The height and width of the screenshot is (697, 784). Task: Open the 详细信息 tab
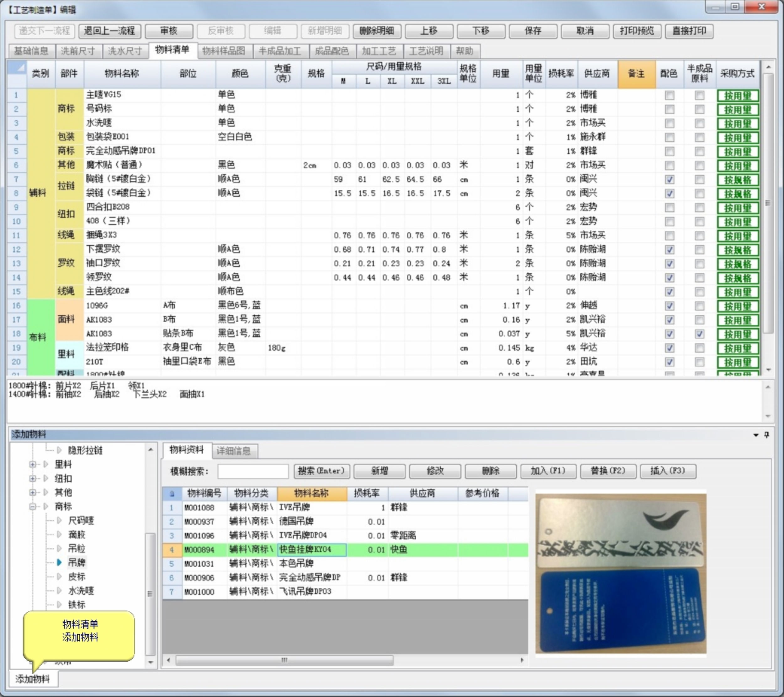click(x=233, y=451)
